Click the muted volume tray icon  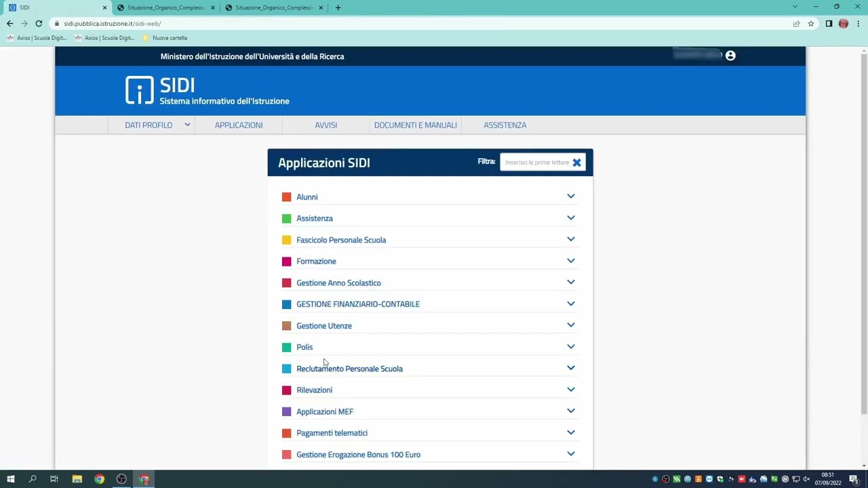pyautogui.click(x=807, y=479)
